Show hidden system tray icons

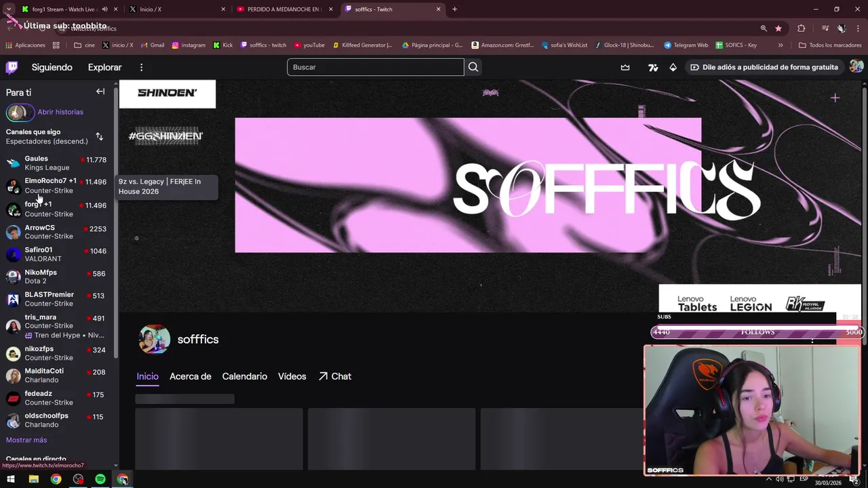point(768,479)
